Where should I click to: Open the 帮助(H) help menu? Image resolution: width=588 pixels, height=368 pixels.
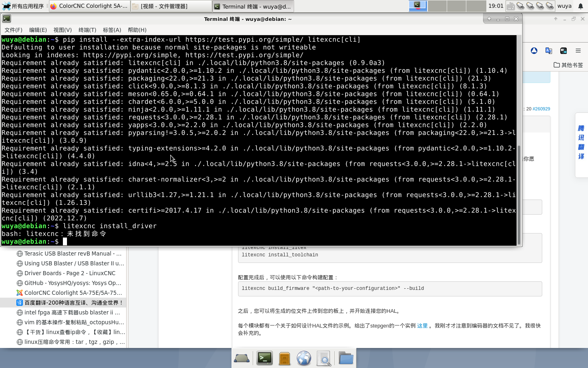(137, 30)
